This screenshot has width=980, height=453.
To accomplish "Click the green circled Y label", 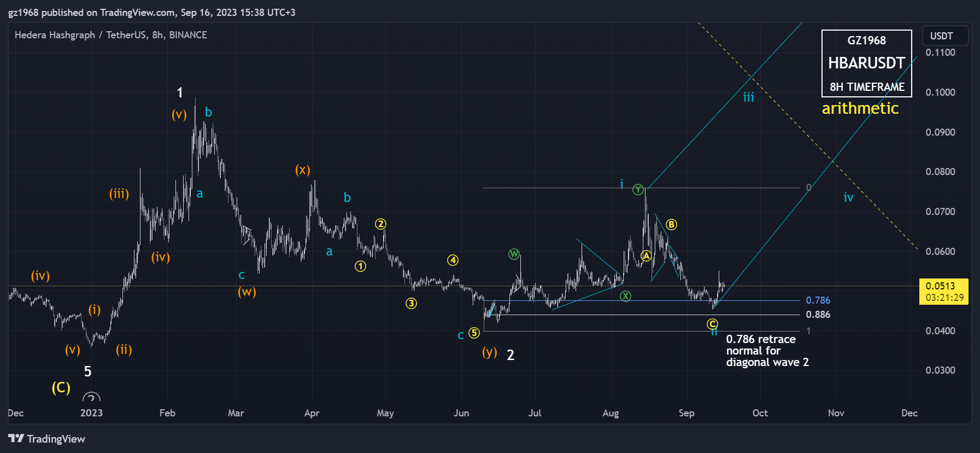I will click(x=638, y=190).
